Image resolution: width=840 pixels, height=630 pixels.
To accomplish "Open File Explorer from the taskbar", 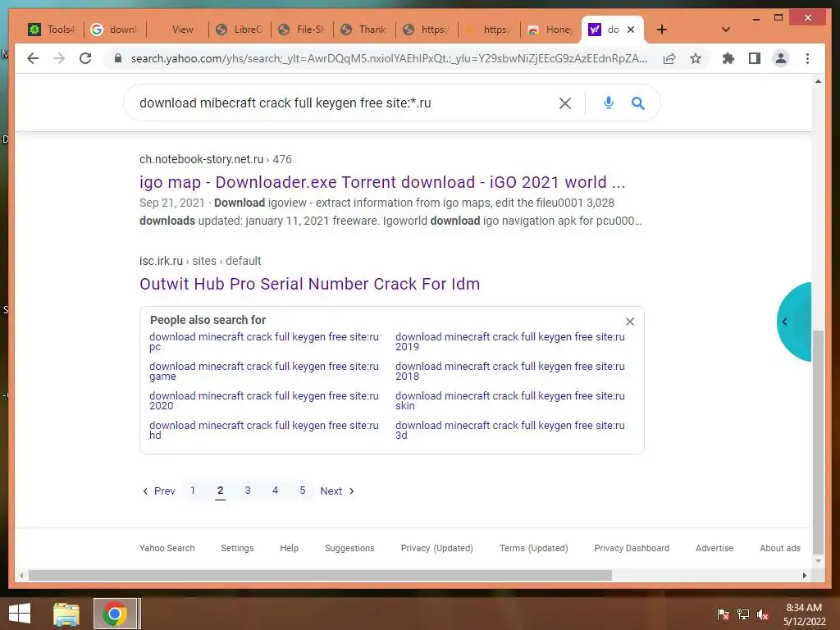I will [66, 614].
